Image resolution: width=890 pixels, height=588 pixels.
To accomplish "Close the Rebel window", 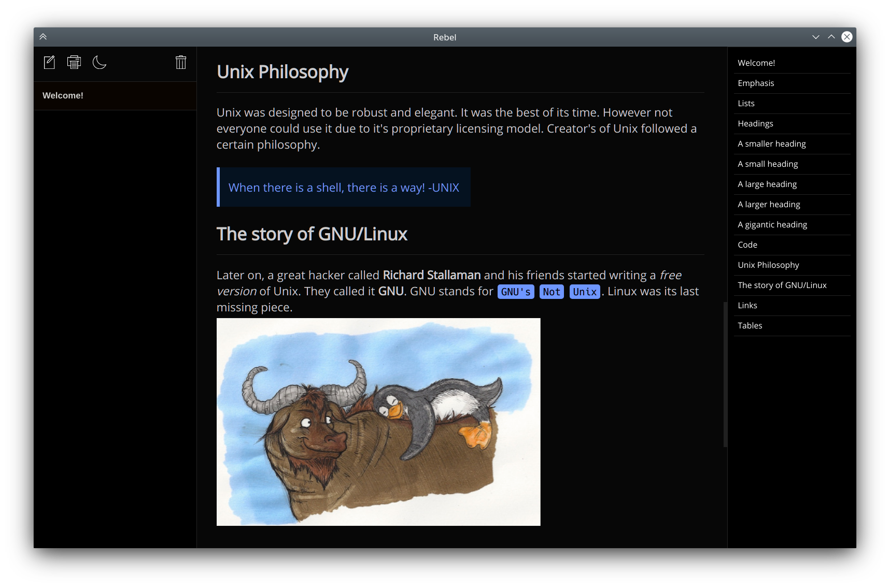I will (x=847, y=37).
